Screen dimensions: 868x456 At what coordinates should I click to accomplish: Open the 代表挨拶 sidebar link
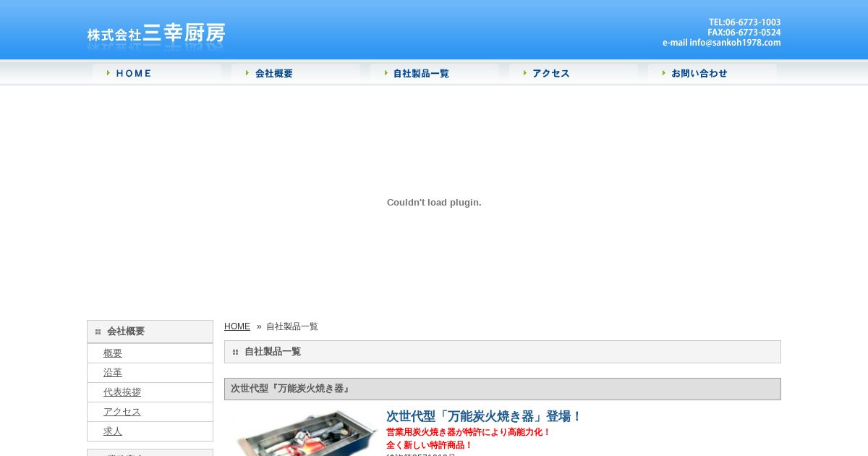(x=122, y=392)
